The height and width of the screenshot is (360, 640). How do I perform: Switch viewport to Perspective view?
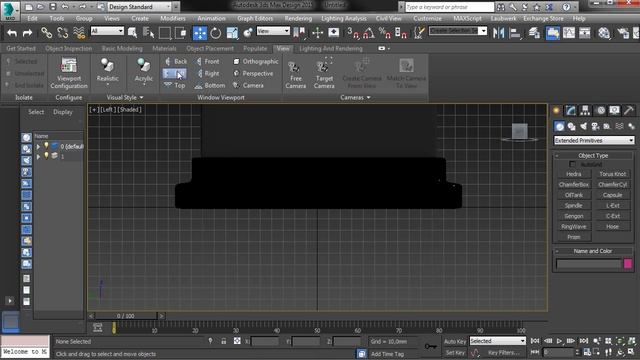(x=253, y=73)
